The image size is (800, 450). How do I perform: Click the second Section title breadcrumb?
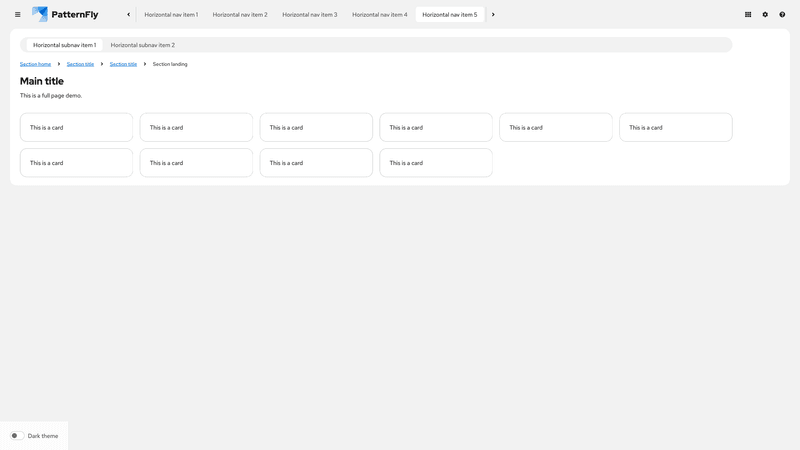click(123, 64)
